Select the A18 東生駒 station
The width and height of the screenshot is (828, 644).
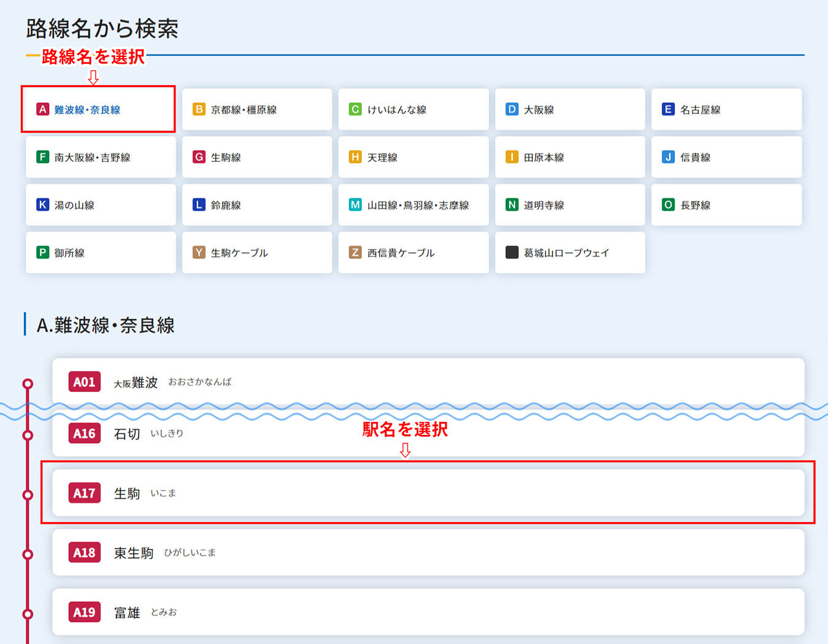pos(428,553)
